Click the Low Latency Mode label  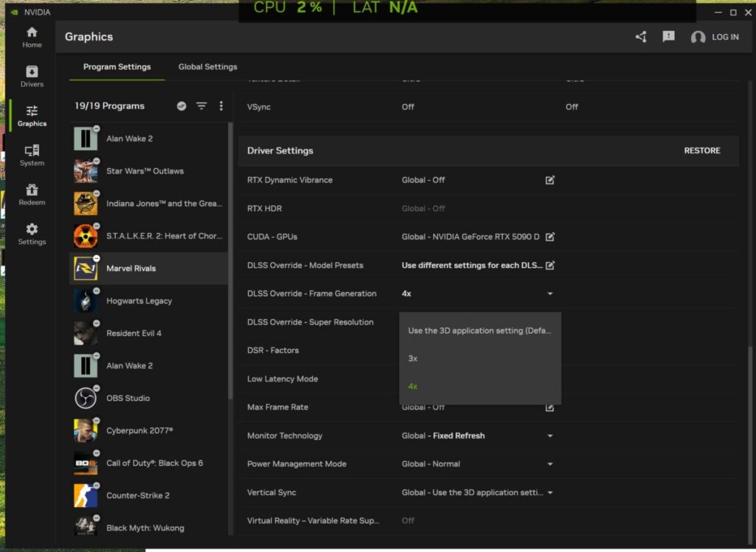pos(283,379)
